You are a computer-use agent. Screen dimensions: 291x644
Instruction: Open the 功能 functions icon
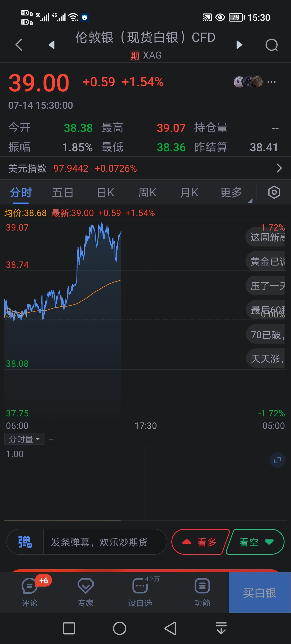click(x=202, y=592)
